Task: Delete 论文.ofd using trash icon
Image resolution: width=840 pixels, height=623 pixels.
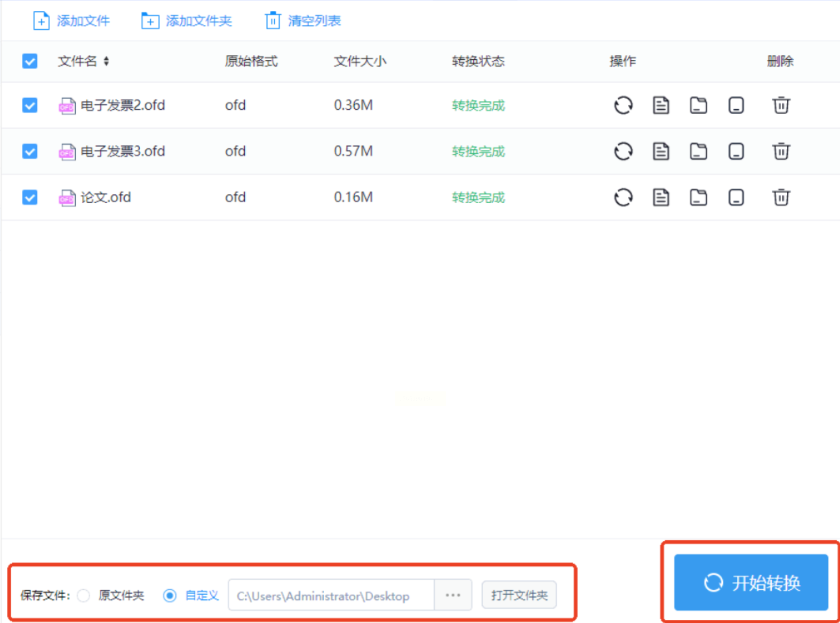Action: tap(781, 197)
